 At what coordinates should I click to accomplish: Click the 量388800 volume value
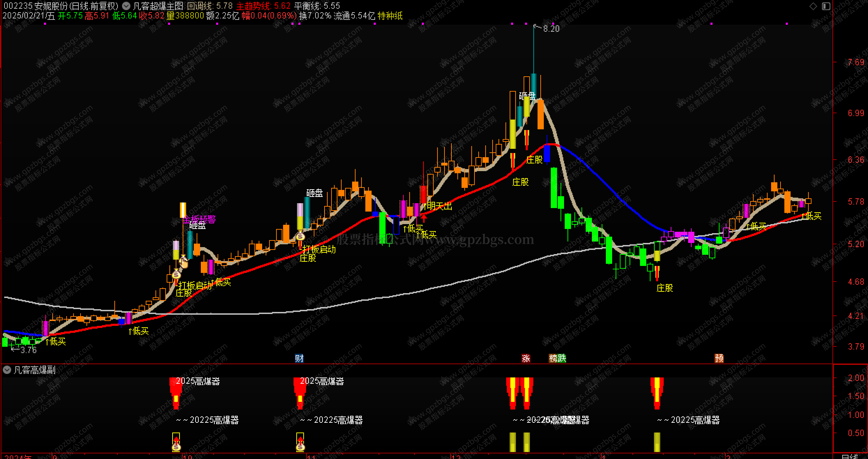[x=185, y=16]
